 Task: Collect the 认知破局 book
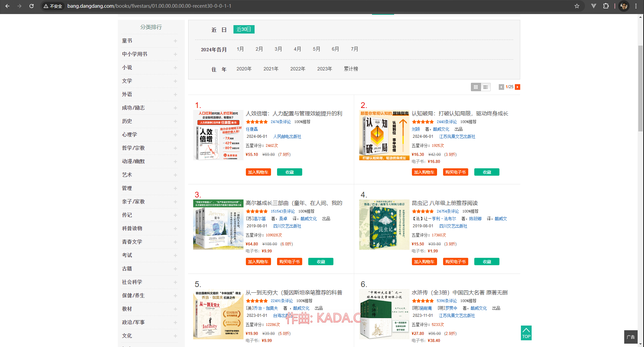[x=487, y=172]
